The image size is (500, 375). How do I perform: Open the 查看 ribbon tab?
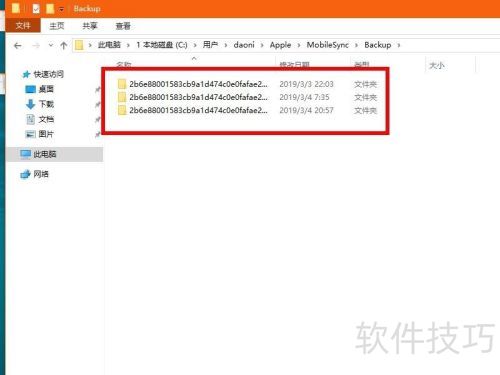click(x=123, y=26)
